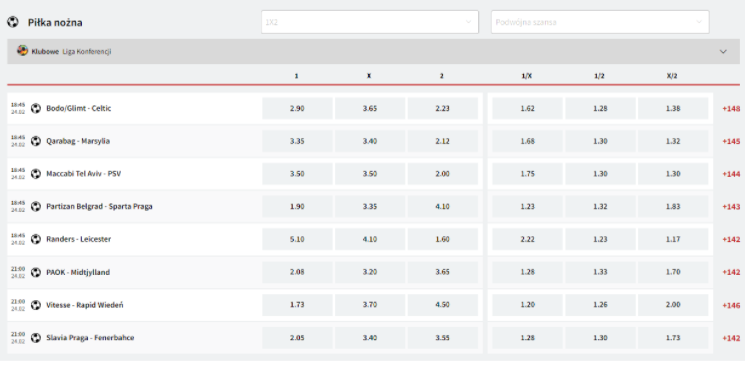Pick draw odds 3.20 for PAOK - Midtjylland

(x=370, y=272)
